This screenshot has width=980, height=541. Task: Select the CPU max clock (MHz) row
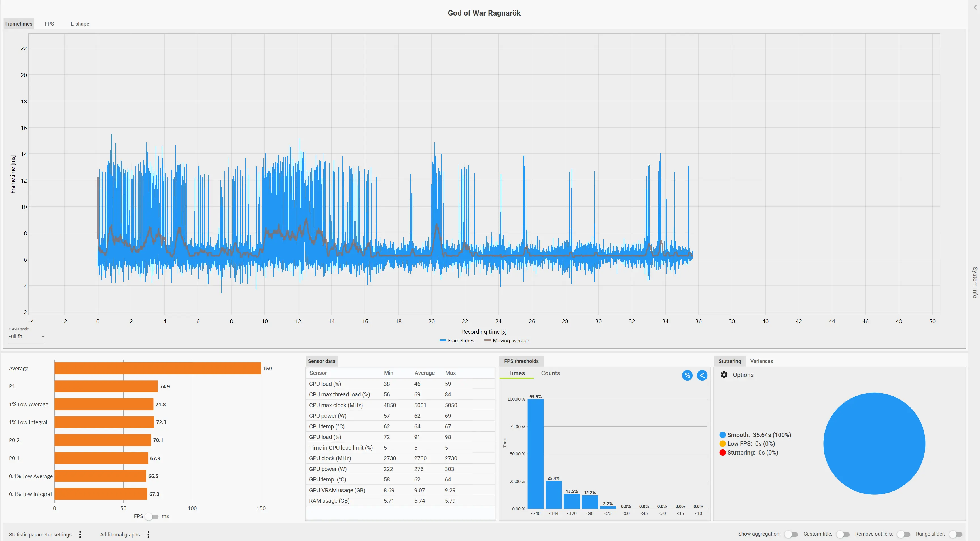click(401, 405)
